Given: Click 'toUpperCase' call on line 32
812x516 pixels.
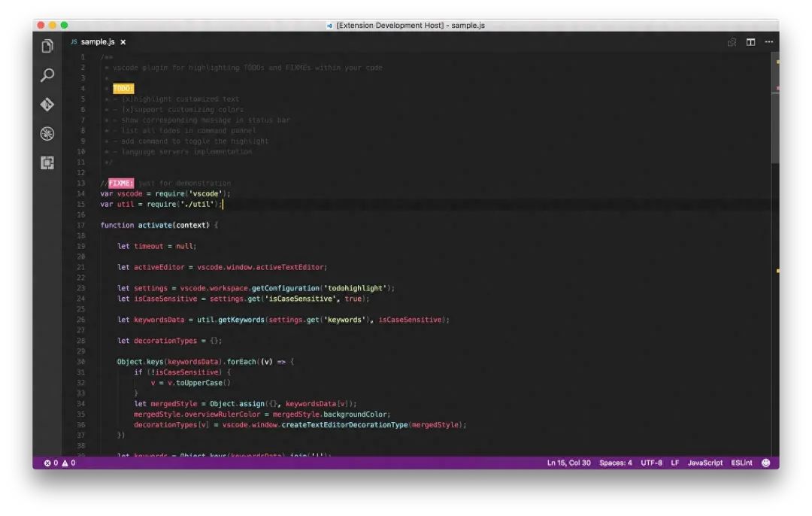Looking at the screenshot, I should [199, 383].
